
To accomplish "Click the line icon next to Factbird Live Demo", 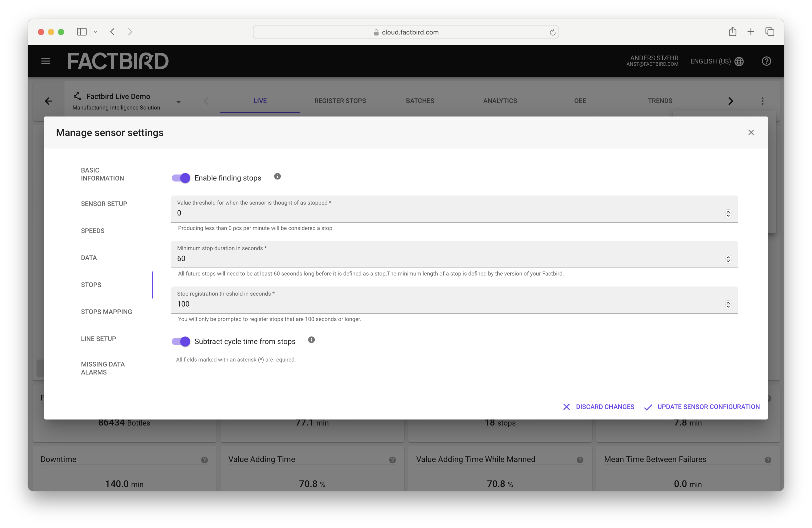I will tap(77, 96).
